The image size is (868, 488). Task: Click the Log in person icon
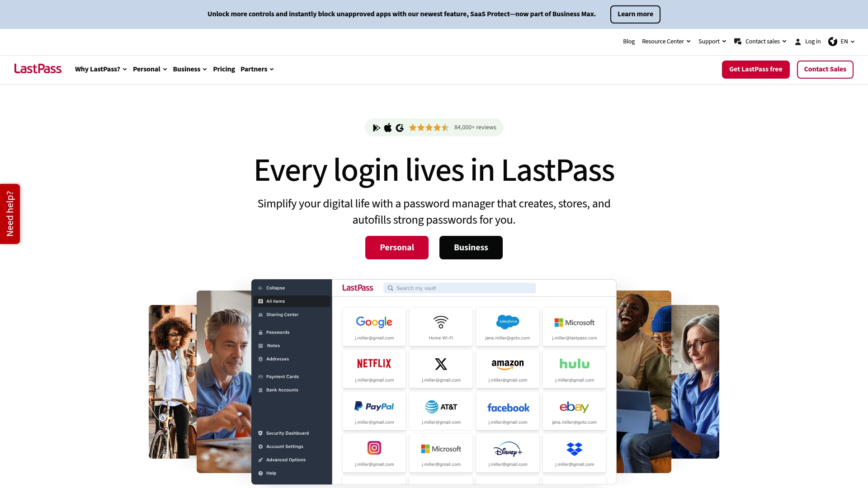tap(797, 42)
